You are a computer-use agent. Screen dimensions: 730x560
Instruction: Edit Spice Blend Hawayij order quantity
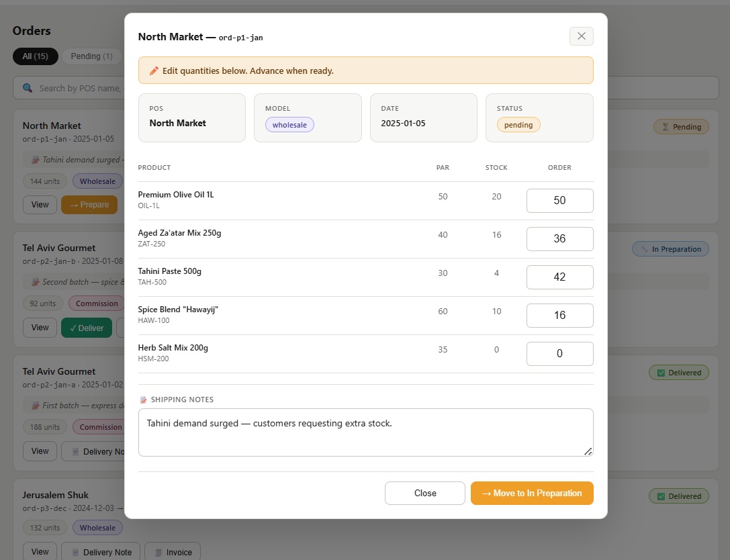click(559, 315)
